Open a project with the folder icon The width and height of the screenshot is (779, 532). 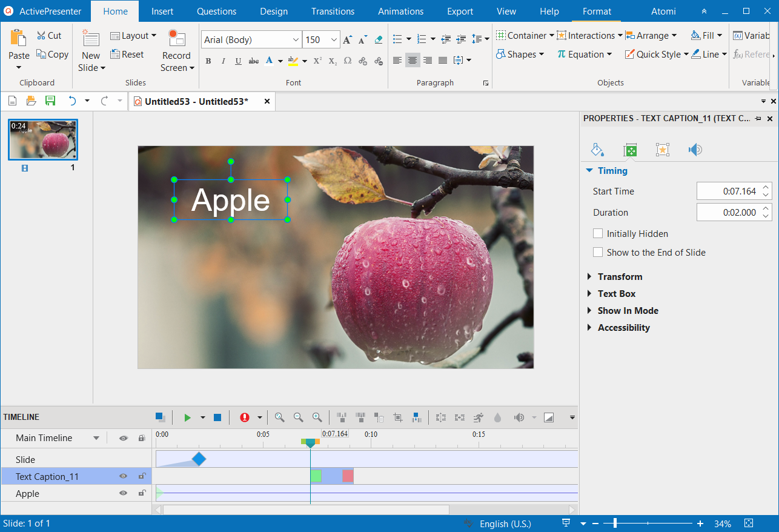tap(31, 101)
